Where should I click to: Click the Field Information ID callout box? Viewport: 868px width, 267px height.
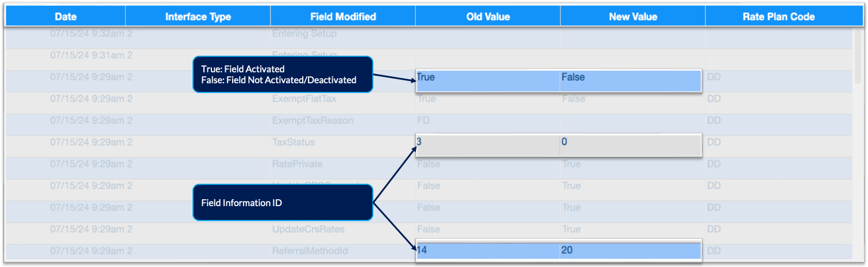[x=283, y=203]
